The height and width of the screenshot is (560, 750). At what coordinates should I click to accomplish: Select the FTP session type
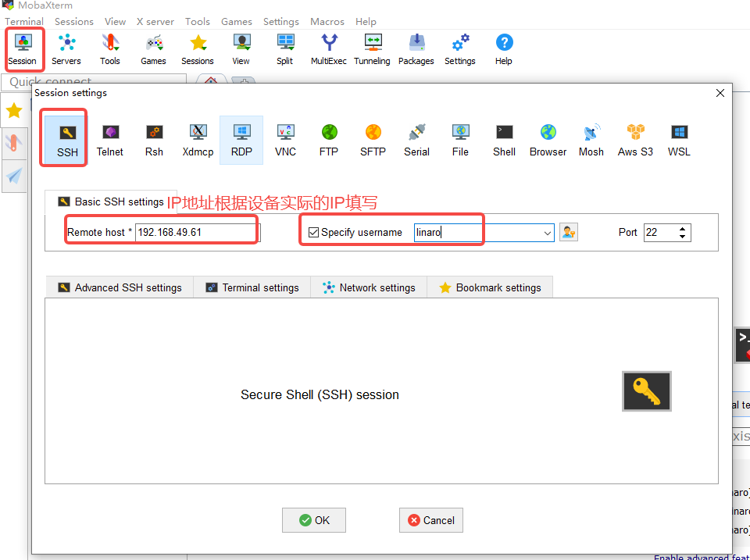(329, 140)
